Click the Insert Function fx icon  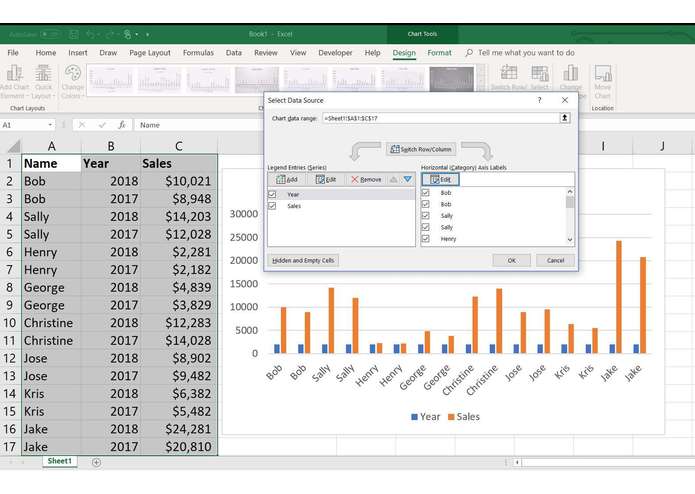click(x=122, y=125)
